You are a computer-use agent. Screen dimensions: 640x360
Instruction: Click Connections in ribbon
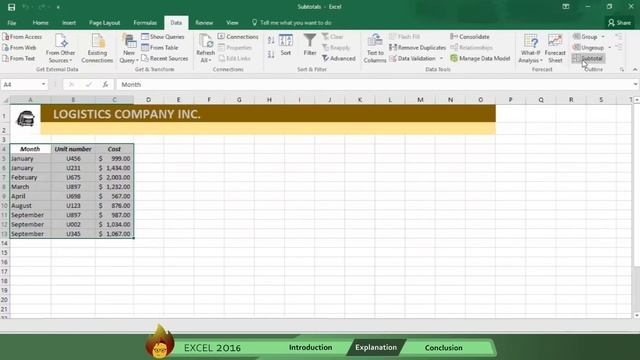238,37
